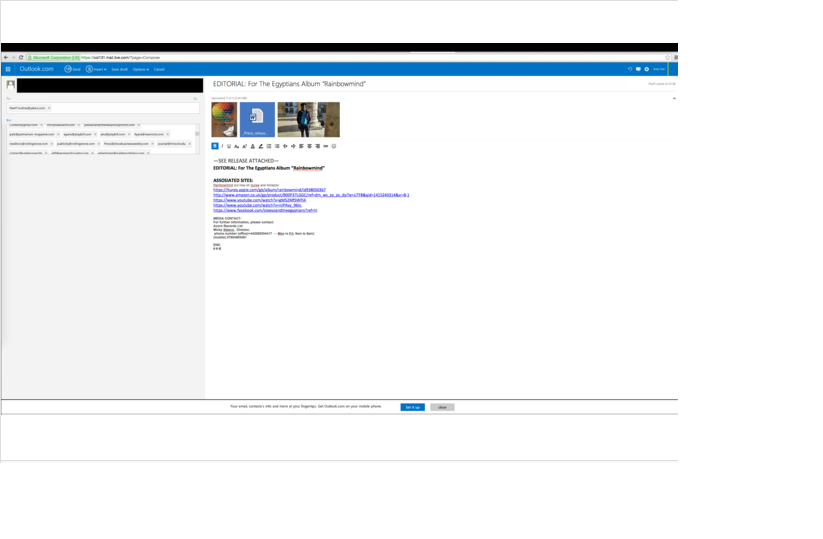Click the ASSOSIATED SITES heading
The width and height of the screenshot is (823, 539).
(233, 181)
